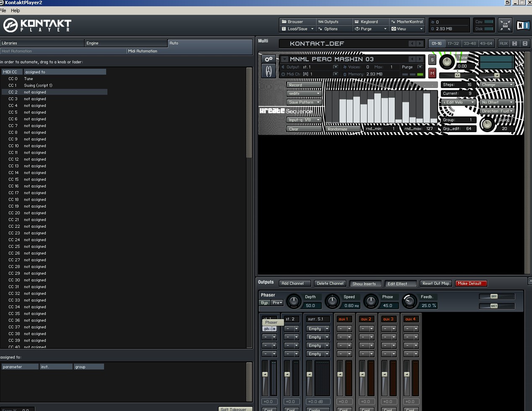Go to next multi arrow beside KONTAKT_DEF
The image size is (532, 411).
pos(420,44)
